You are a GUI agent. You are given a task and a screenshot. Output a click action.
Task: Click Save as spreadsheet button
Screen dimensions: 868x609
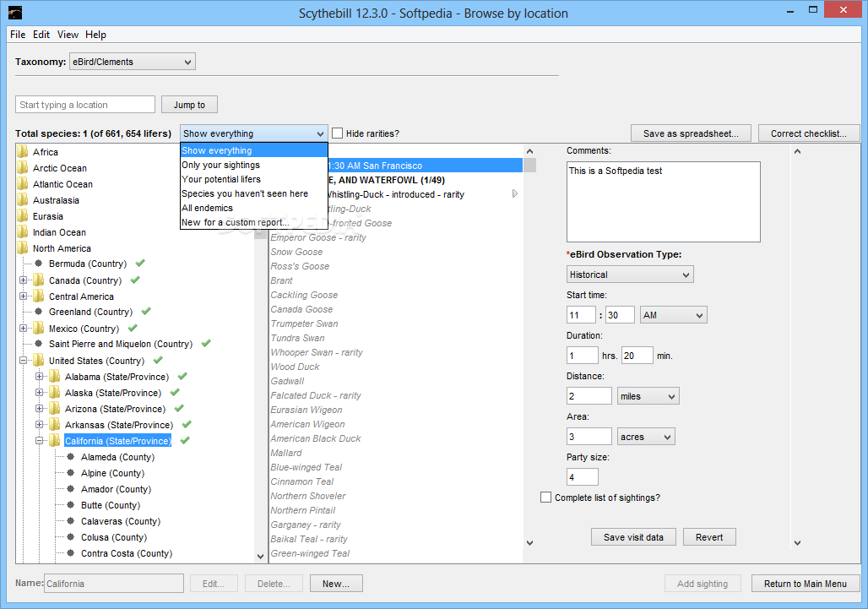(691, 133)
